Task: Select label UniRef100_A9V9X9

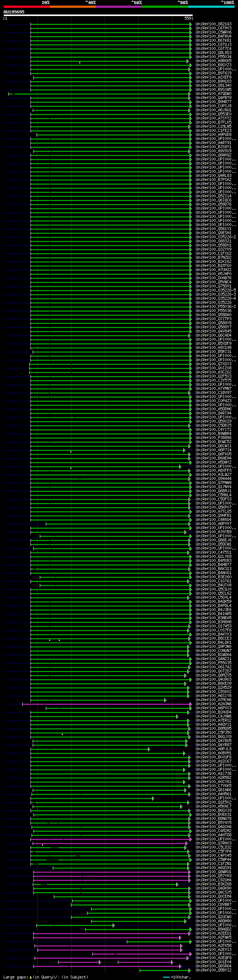Action: pyautogui.click(x=214, y=151)
